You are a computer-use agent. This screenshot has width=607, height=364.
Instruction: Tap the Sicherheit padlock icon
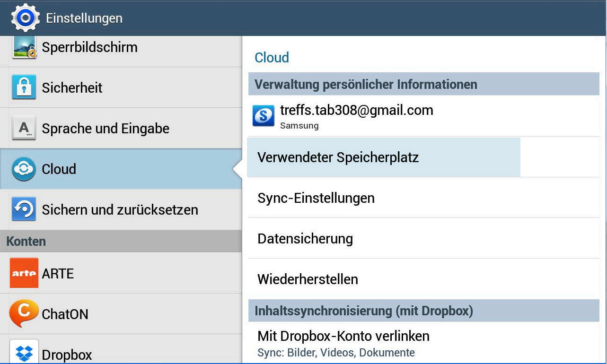click(24, 87)
